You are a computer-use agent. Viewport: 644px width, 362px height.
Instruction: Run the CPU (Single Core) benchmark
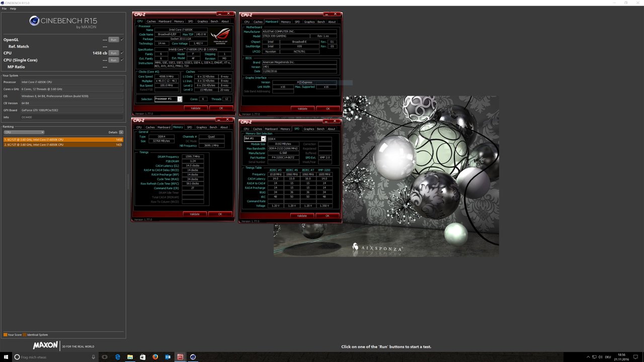point(114,60)
